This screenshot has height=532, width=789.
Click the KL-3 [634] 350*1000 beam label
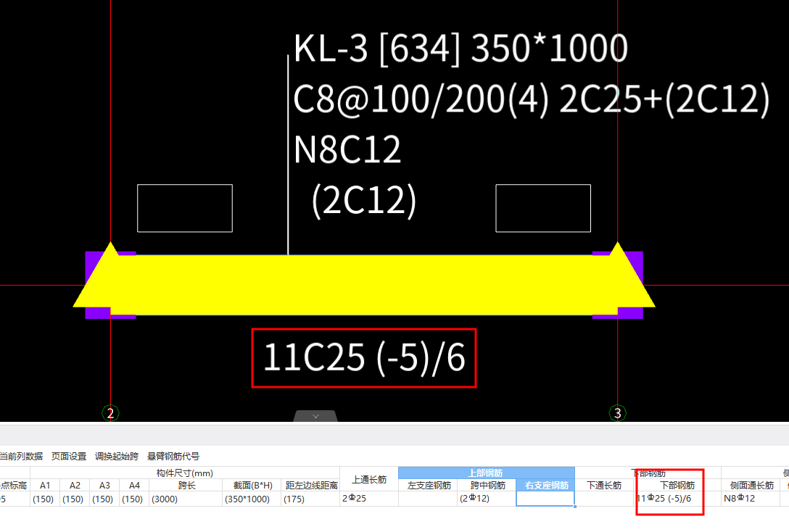pyautogui.click(x=460, y=49)
